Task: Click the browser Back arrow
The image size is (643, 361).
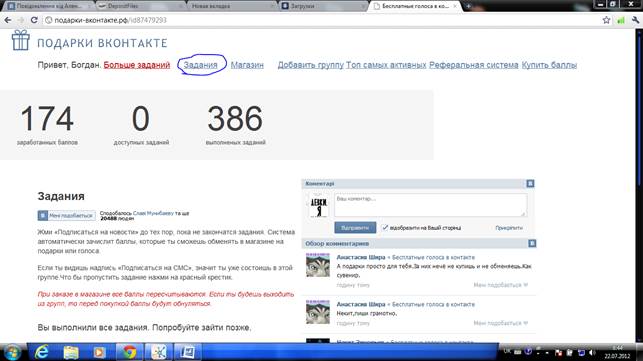Action: pyautogui.click(x=8, y=20)
